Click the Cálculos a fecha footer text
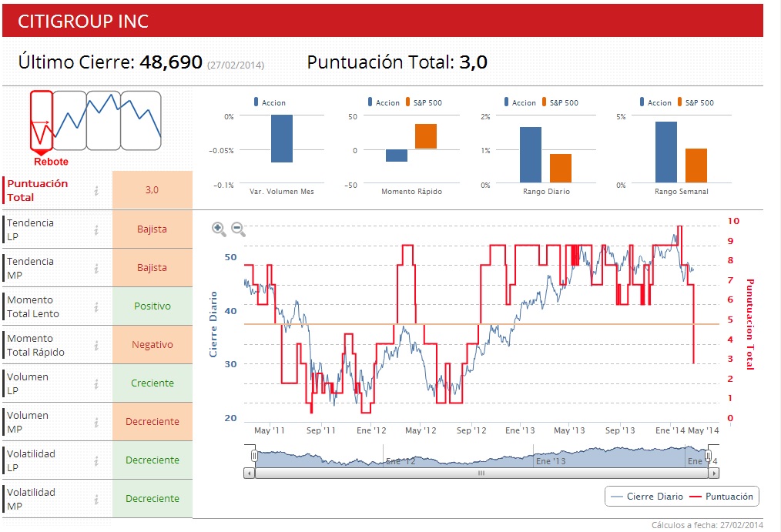The width and height of the screenshot is (781, 532). (707, 524)
